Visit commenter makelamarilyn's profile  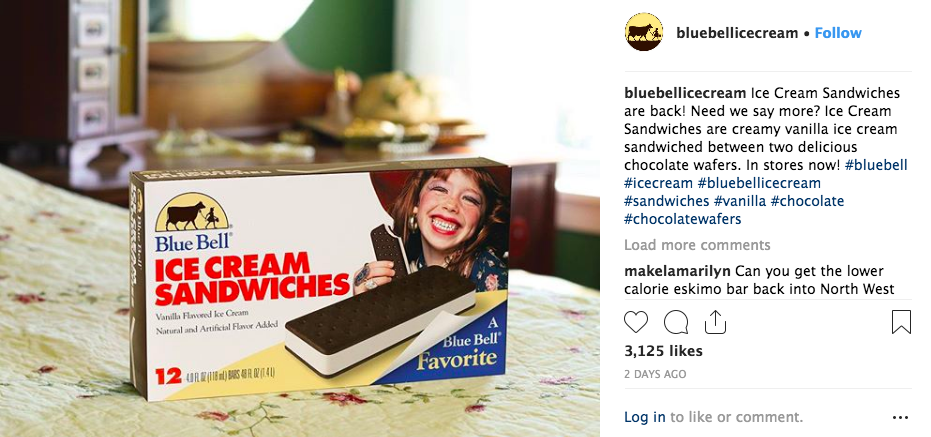[x=677, y=271]
